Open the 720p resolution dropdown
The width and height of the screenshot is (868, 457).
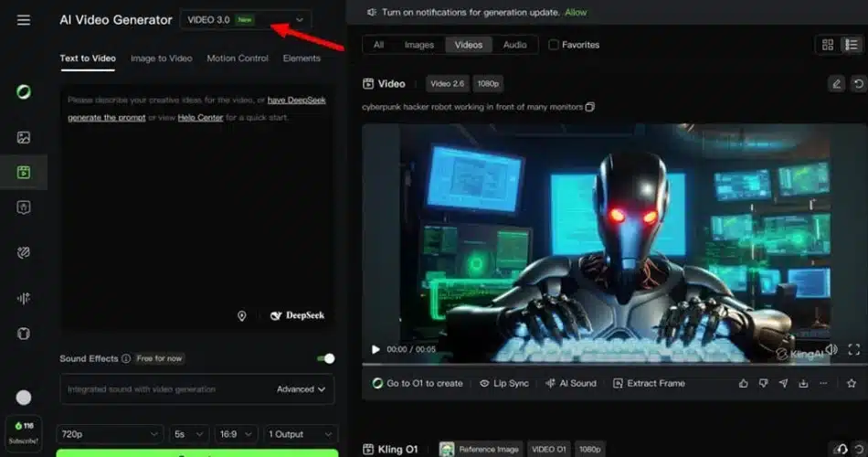click(110, 434)
